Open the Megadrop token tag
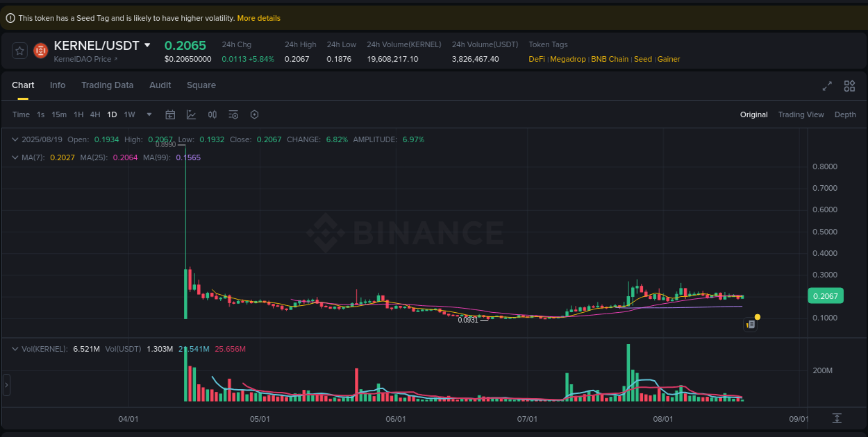868x437 pixels. tap(568, 59)
